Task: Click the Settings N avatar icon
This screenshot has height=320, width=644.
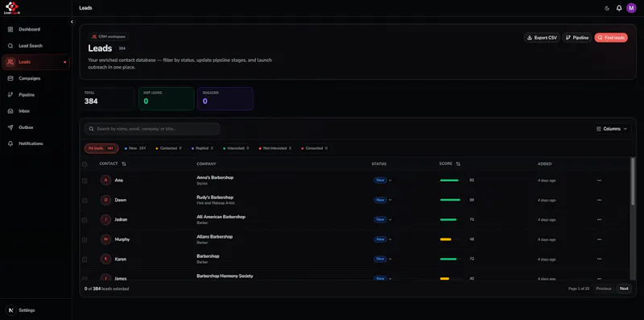Action: tap(10, 310)
